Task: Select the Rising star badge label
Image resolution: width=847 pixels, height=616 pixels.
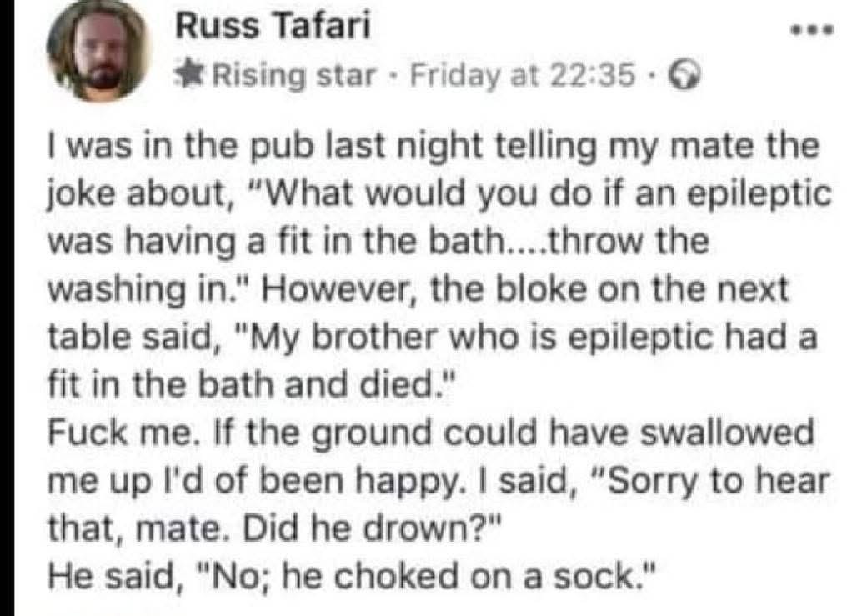Action: (x=294, y=76)
